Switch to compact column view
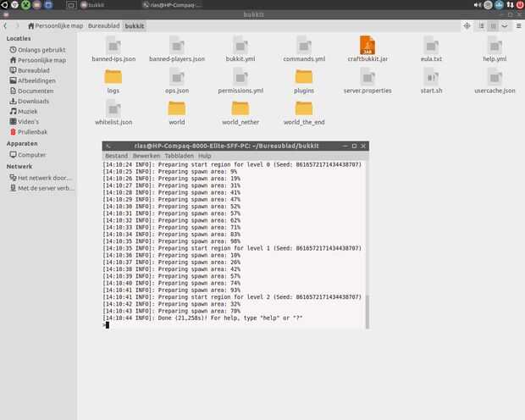The height and width of the screenshot is (420, 525). pyautogui.click(x=493, y=25)
